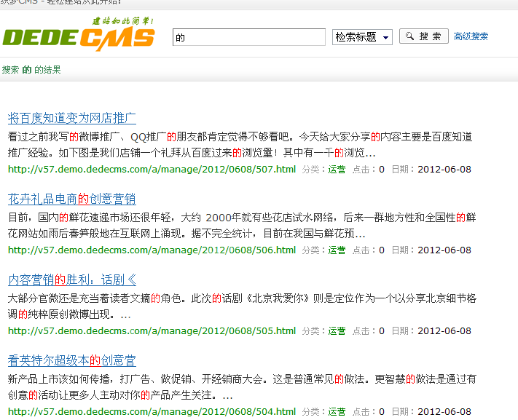Open the 高级搜索 advanced search link
The image size is (518, 420).
tap(471, 36)
